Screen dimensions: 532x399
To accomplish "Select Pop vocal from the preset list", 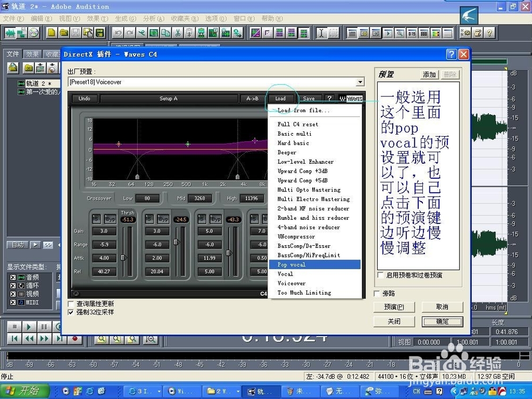I will pos(292,264).
